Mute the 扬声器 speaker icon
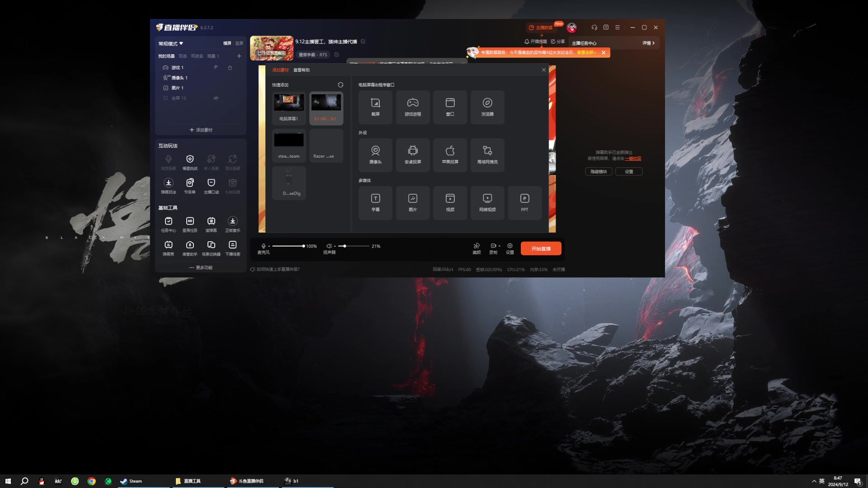 click(x=329, y=246)
